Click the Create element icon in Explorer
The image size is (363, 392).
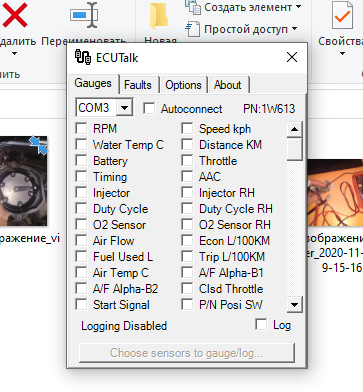coord(193,7)
